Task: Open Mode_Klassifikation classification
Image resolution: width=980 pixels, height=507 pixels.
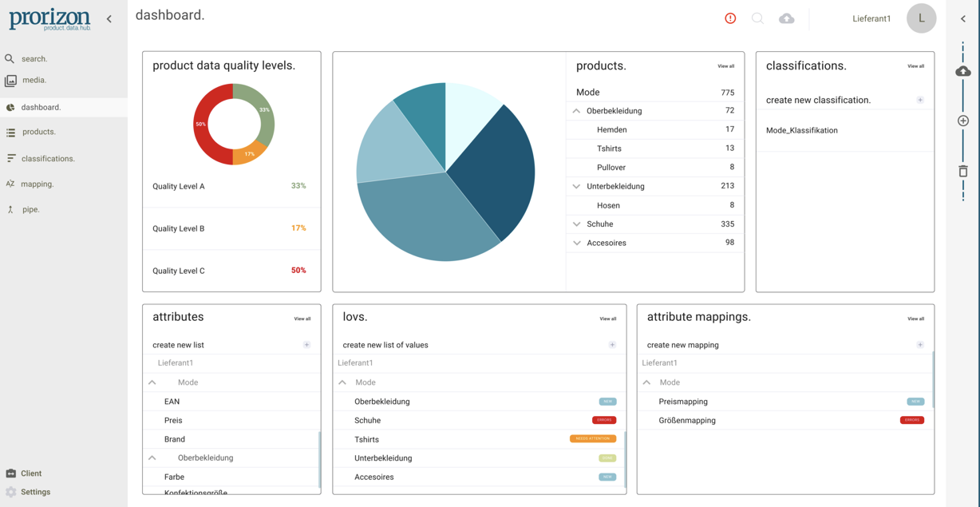Action: click(x=802, y=130)
